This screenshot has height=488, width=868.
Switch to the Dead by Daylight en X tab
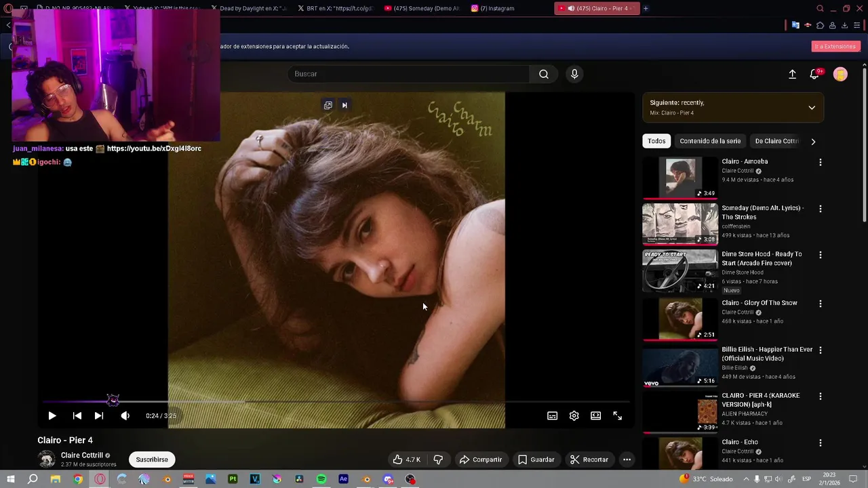click(x=248, y=8)
